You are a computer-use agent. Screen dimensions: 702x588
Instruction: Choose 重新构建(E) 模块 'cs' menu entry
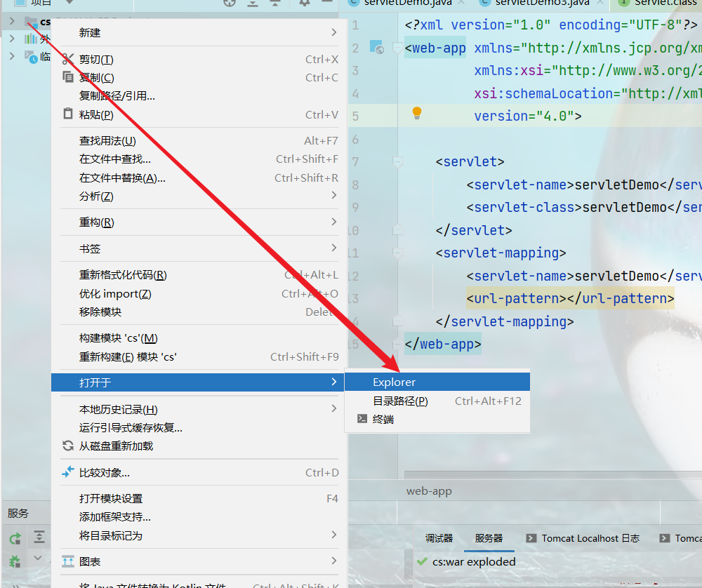coord(199,356)
